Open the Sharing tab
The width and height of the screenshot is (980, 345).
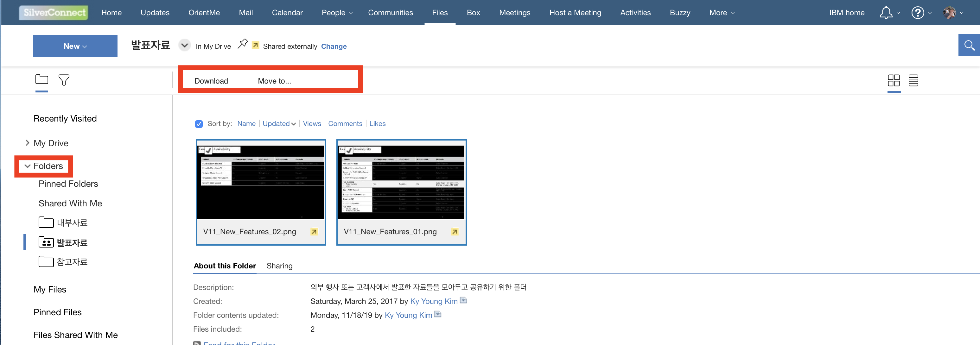(x=279, y=266)
